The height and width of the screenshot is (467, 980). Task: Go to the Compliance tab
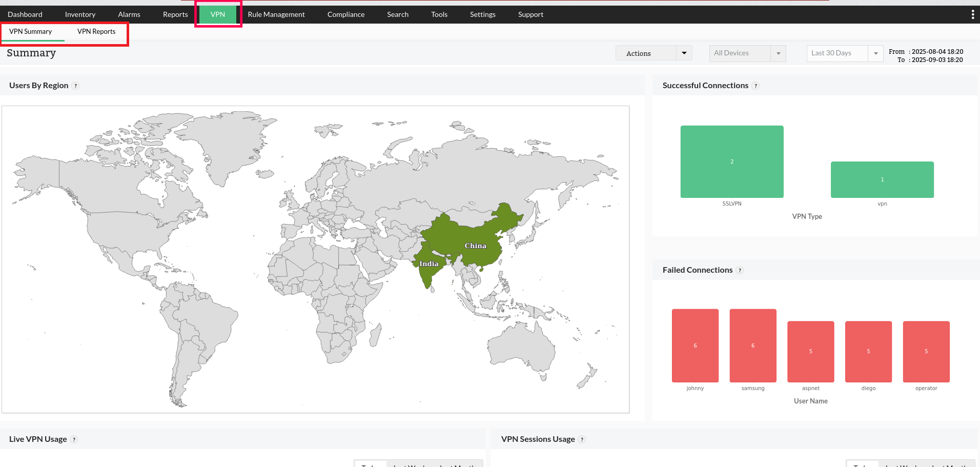tap(346, 14)
